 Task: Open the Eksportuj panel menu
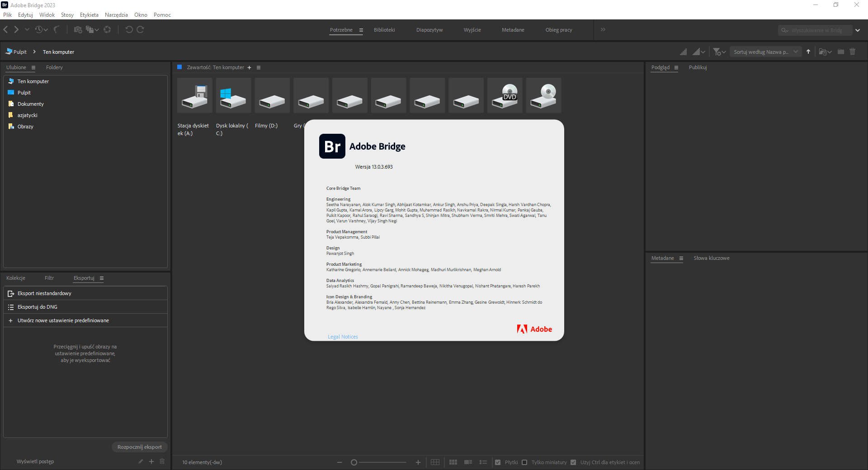102,278
